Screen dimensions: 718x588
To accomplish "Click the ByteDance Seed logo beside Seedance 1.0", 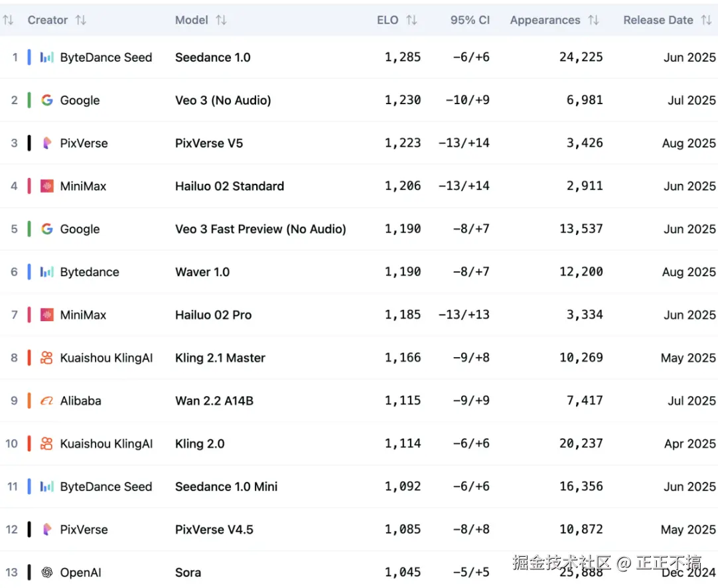I will tap(46, 58).
